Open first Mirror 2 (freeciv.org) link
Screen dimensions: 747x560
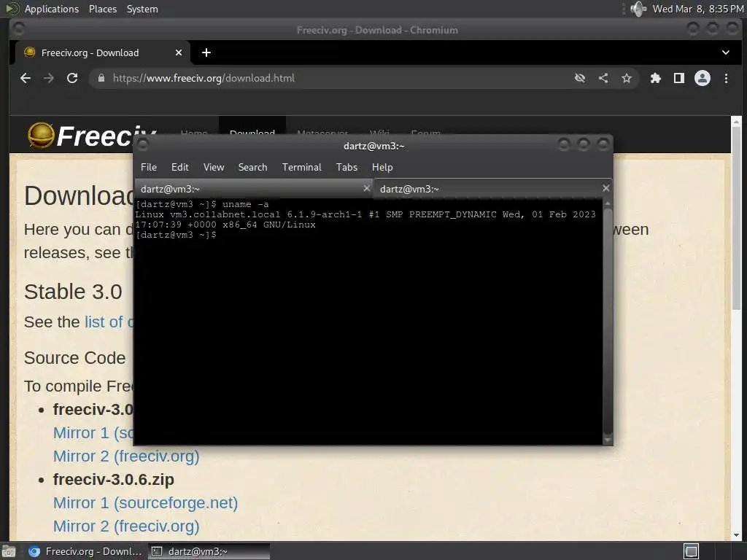126,456
